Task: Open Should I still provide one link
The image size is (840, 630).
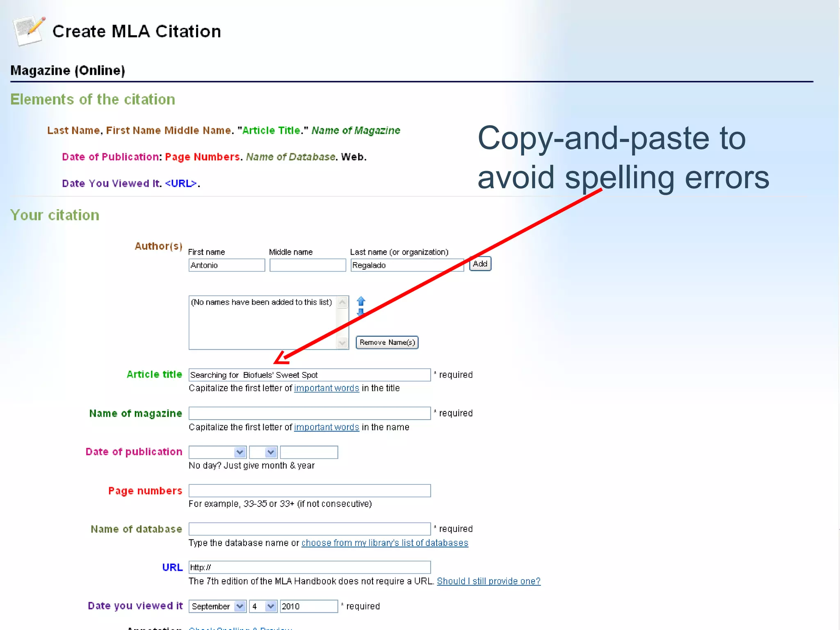Action: pos(488,581)
